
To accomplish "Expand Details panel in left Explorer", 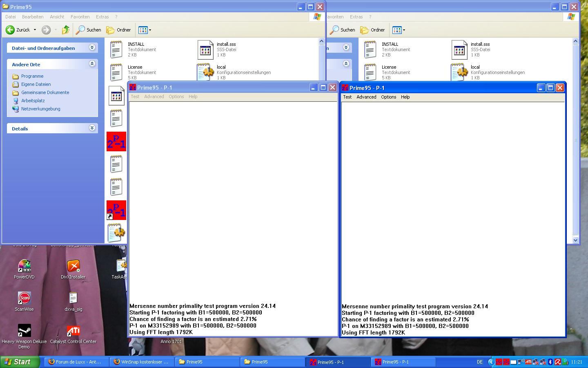I will click(92, 128).
